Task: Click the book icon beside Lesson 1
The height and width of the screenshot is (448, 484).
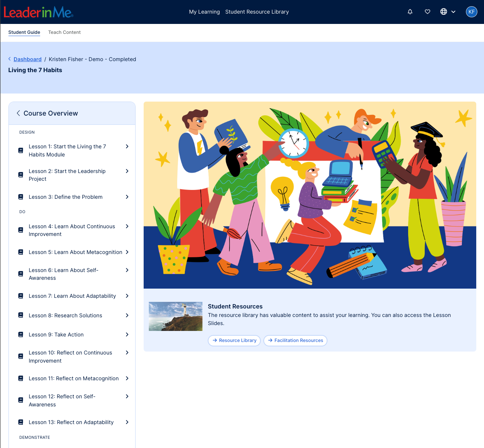Action: click(21, 151)
